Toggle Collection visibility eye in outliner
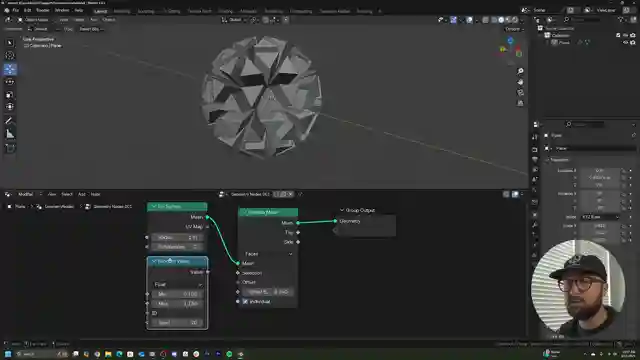Viewport: 640px width, 360px height. click(626, 36)
